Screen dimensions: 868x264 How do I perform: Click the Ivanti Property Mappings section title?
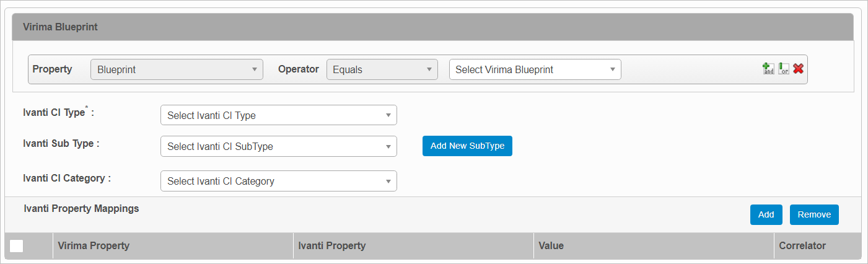(81, 209)
